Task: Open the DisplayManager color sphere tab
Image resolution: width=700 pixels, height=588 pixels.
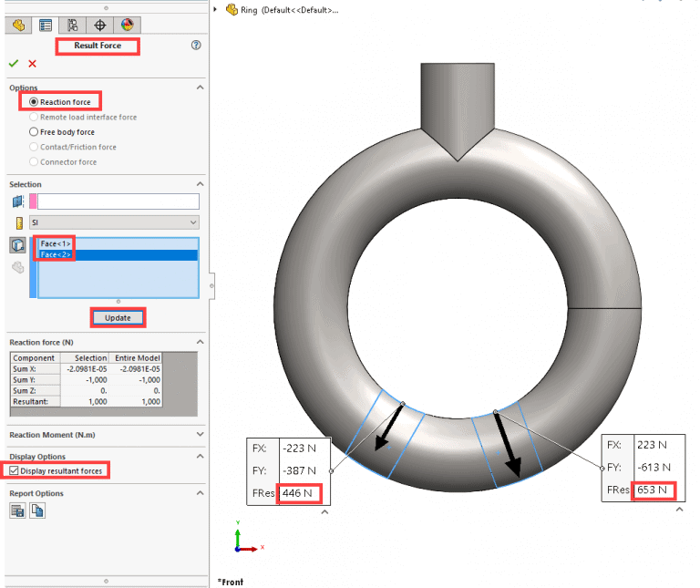Action: pyautogui.click(x=128, y=25)
